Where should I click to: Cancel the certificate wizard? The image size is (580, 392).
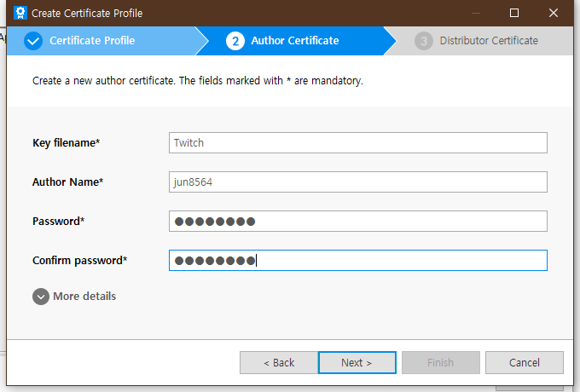[525, 362]
